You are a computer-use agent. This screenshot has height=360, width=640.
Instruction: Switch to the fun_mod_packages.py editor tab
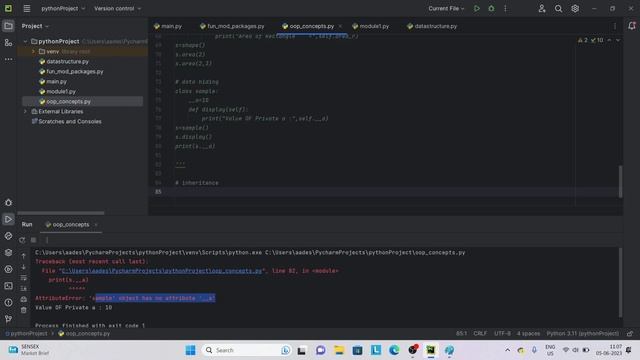point(232,26)
